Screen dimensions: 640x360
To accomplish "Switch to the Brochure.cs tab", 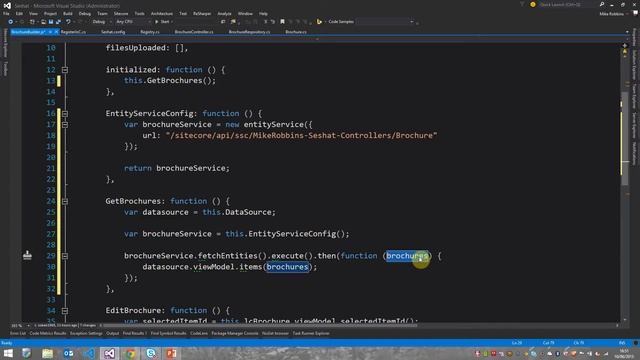I will click(296, 32).
